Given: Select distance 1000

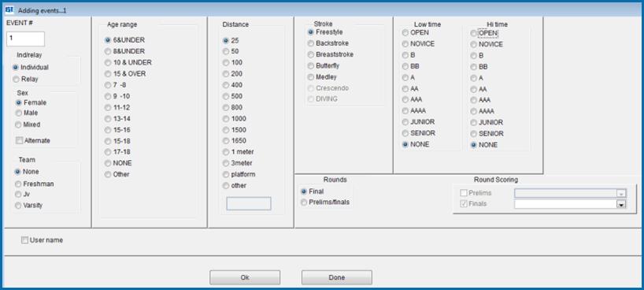Looking at the screenshot, I should 235,119.
